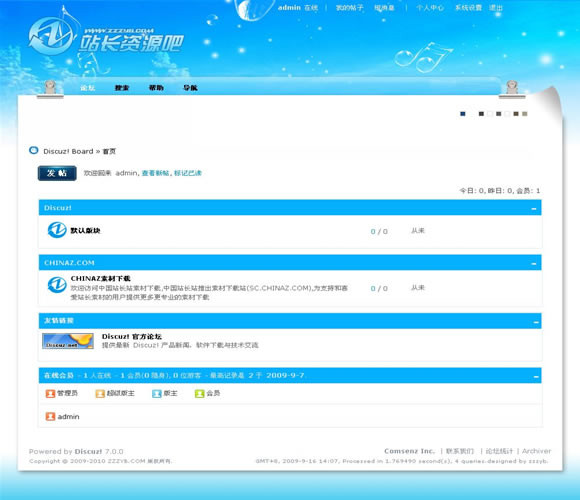Open 我的帖子 in the top bar
Image resolution: width=580 pixels, height=500 pixels.
(350, 7)
